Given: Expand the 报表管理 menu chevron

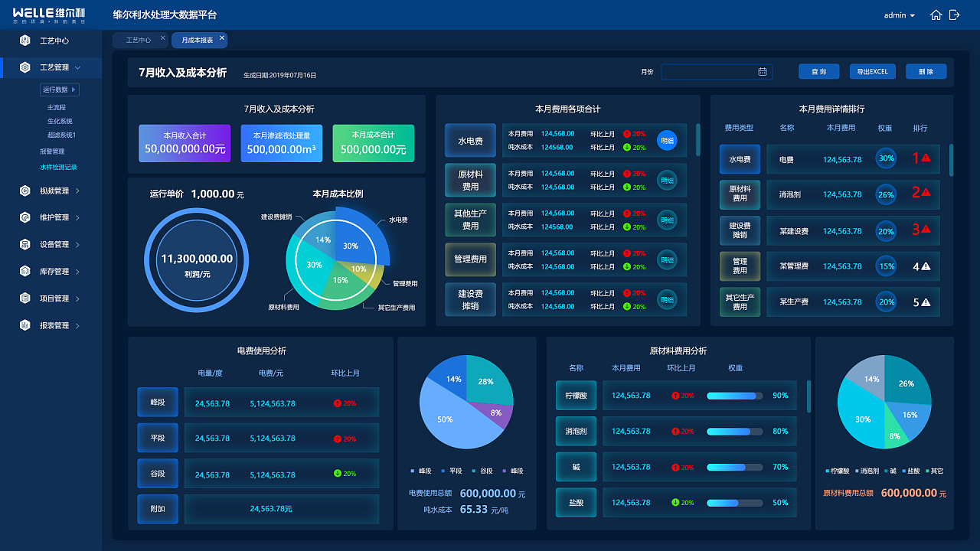Looking at the screenshot, I should (77, 325).
